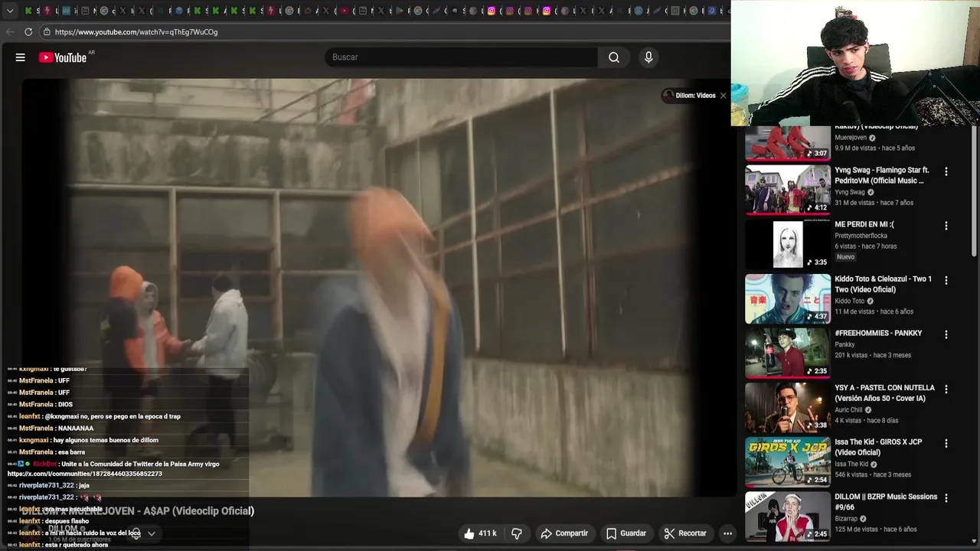Screen dimensions: 980x551
Task: Select the URL in the address bar
Action: tap(136, 32)
